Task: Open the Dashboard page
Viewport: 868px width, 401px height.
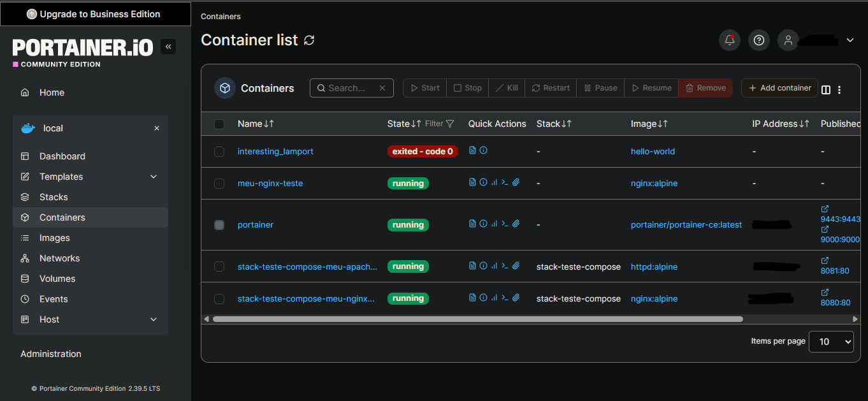Action: point(90,156)
